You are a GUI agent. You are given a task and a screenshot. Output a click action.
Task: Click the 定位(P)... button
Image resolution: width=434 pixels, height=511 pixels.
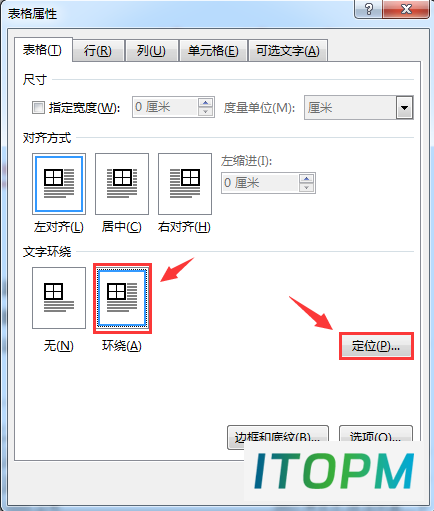click(376, 346)
